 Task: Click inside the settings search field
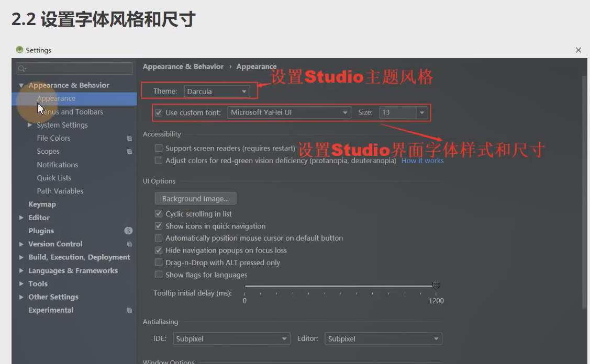(x=73, y=68)
